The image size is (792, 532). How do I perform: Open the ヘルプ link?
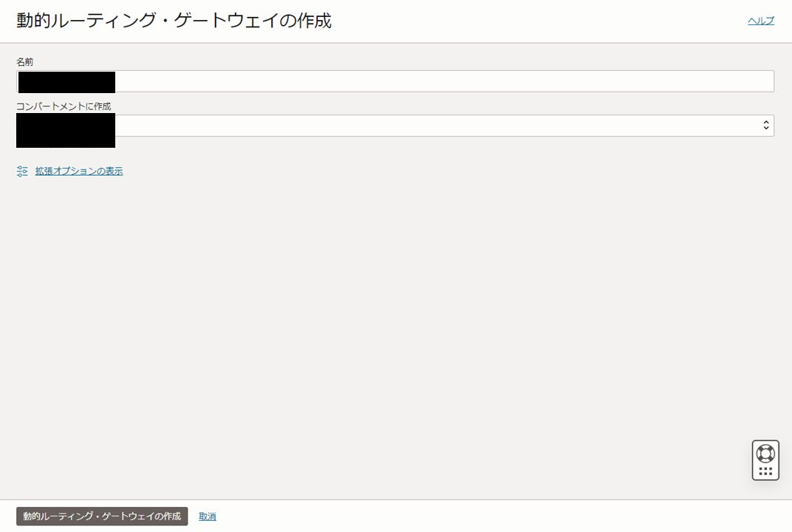click(x=761, y=21)
